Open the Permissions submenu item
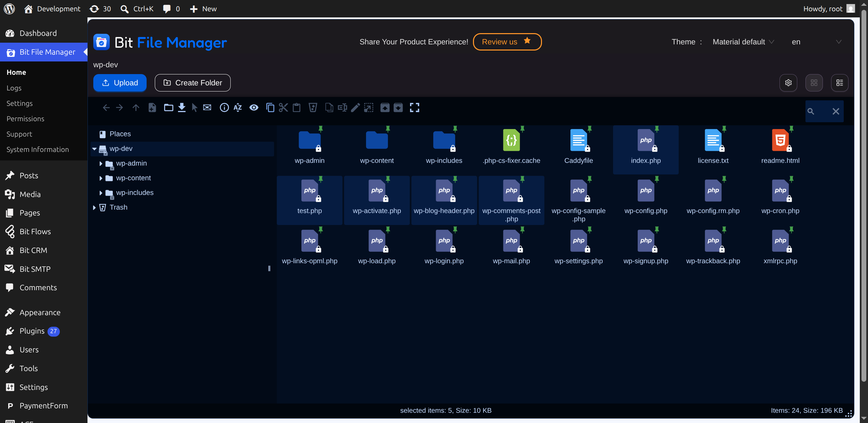Image resolution: width=868 pixels, height=423 pixels. [x=25, y=119]
